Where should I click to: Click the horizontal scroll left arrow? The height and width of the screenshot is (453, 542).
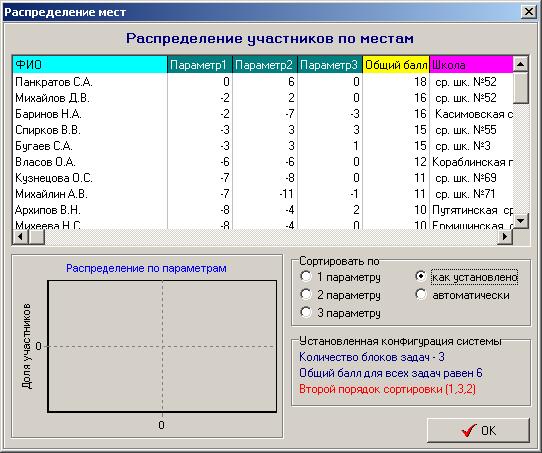[x=20, y=237]
